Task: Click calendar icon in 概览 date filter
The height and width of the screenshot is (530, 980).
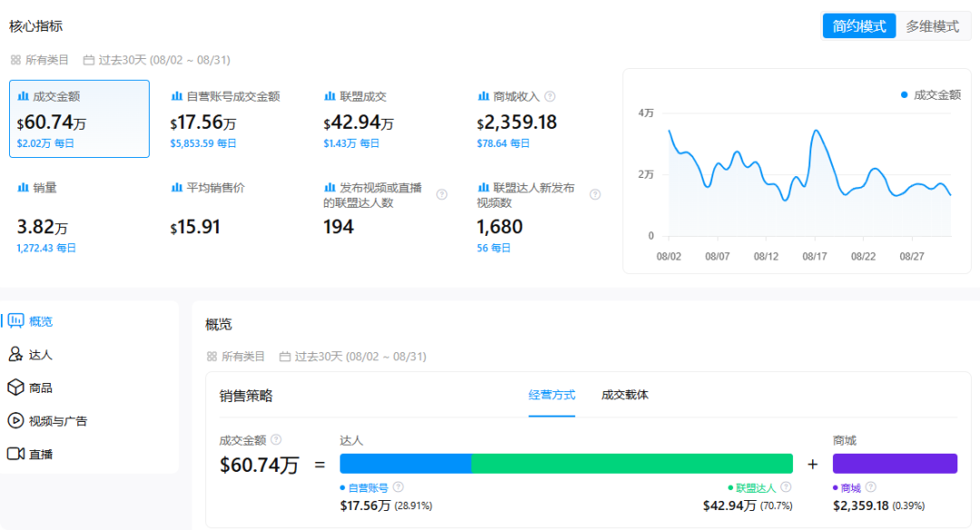Action: coord(285,357)
